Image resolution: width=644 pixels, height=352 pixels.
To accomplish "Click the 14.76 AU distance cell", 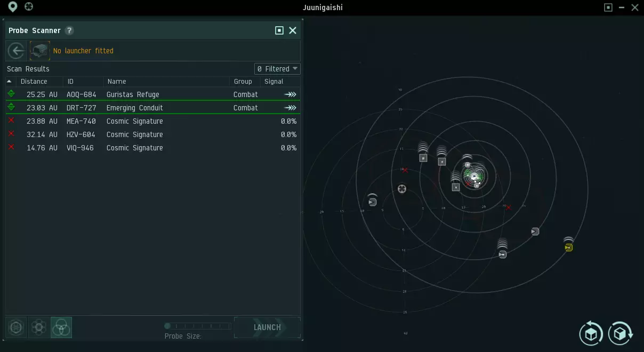I will tap(42, 148).
